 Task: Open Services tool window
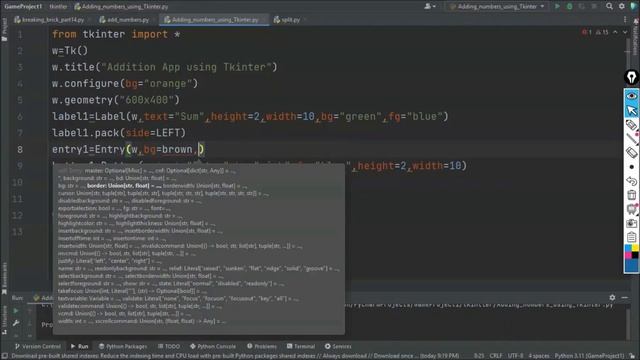[x=338, y=346]
